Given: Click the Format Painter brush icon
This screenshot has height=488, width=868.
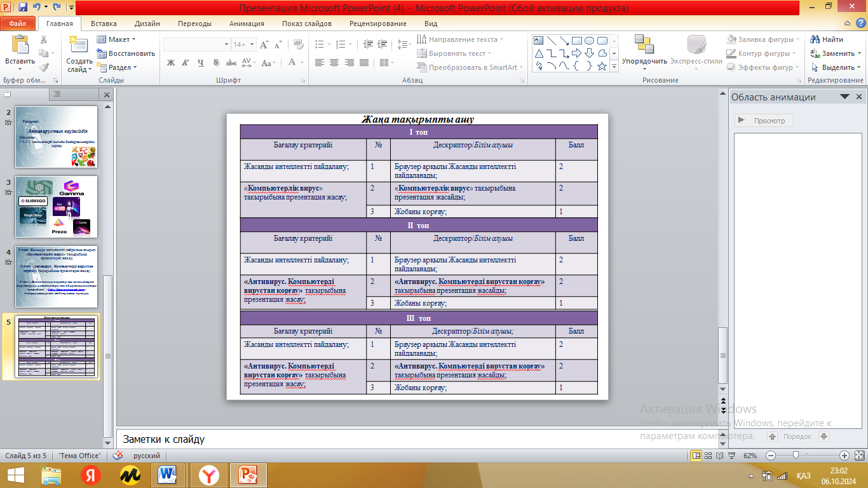Looking at the screenshot, I should coord(44,67).
